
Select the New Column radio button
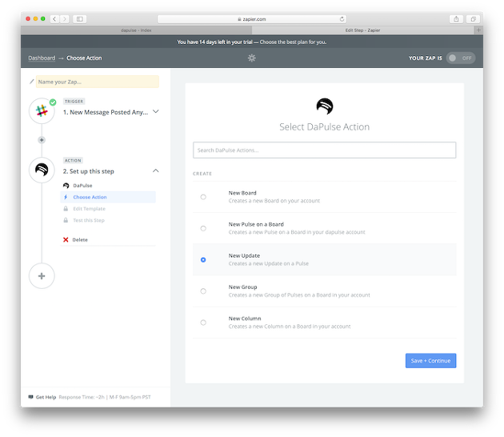[203, 323]
